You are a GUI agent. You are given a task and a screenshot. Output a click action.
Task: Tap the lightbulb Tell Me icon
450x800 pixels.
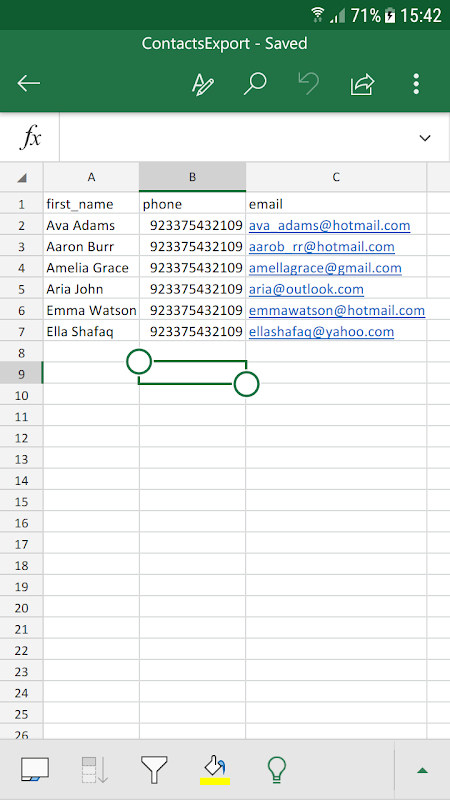tap(277, 769)
